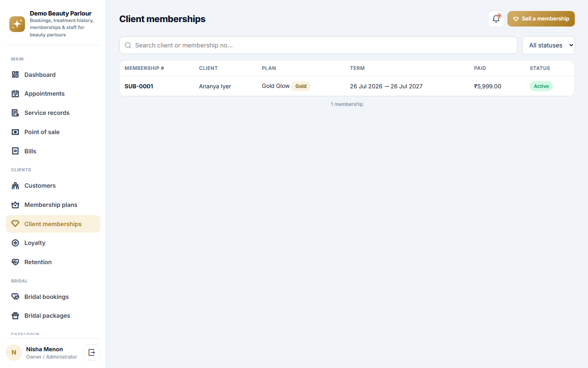Click the Customers people icon
This screenshot has height=368, width=588.
(16, 186)
